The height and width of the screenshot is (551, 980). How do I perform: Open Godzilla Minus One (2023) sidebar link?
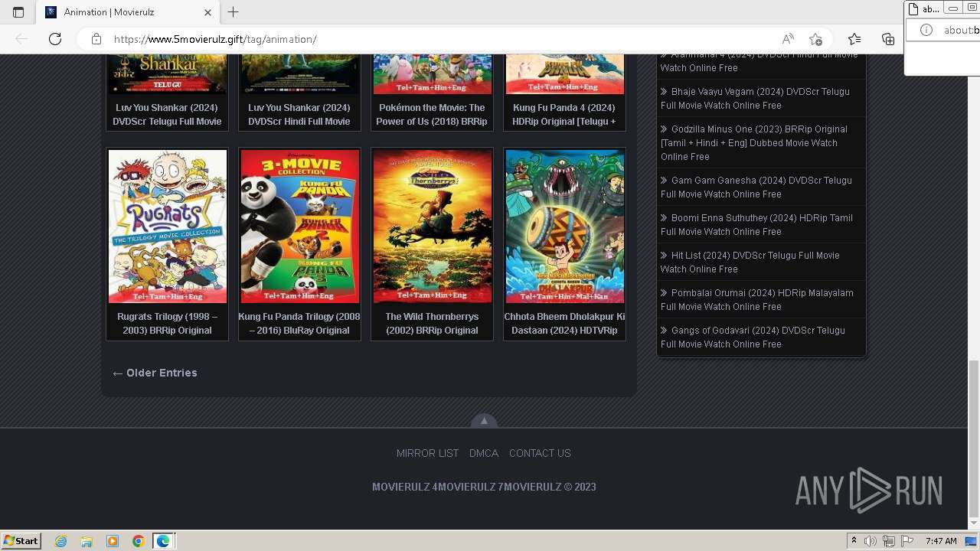[756, 142]
